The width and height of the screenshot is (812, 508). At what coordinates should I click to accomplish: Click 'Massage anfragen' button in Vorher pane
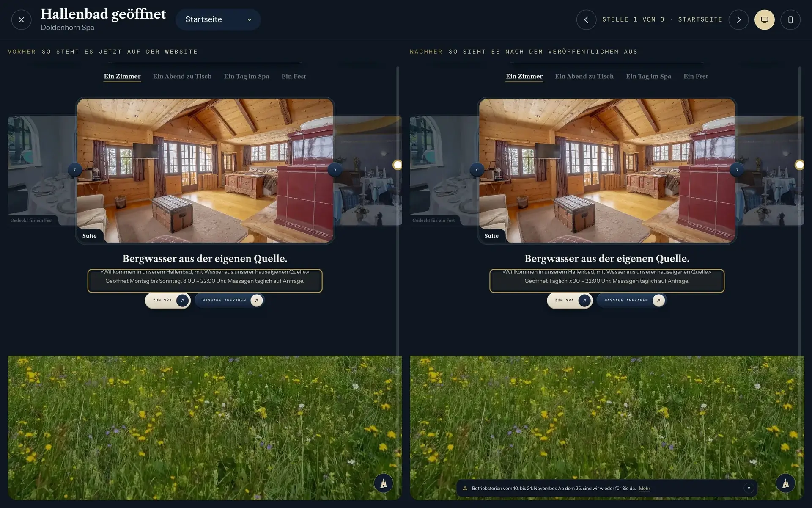230,300
